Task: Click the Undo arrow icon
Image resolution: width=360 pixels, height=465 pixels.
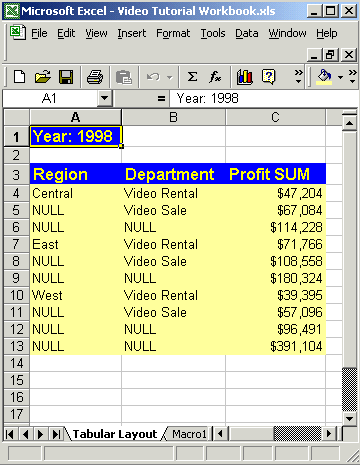Action: tap(153, 77)
